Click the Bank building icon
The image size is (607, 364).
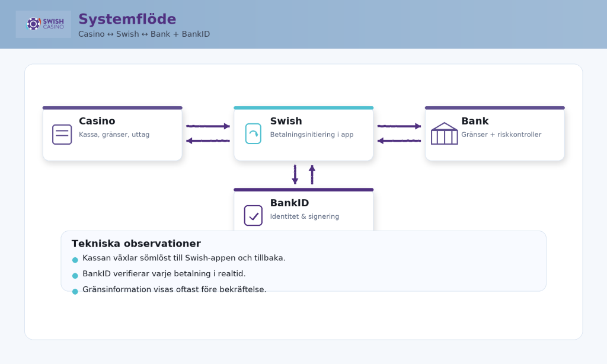tap(444, 134)
